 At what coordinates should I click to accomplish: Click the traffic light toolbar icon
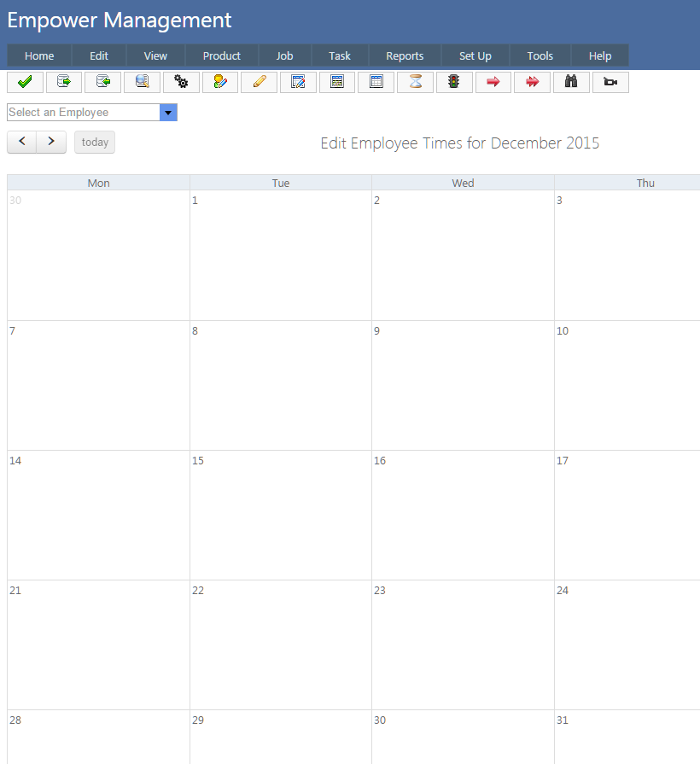(x=454, y=82)
